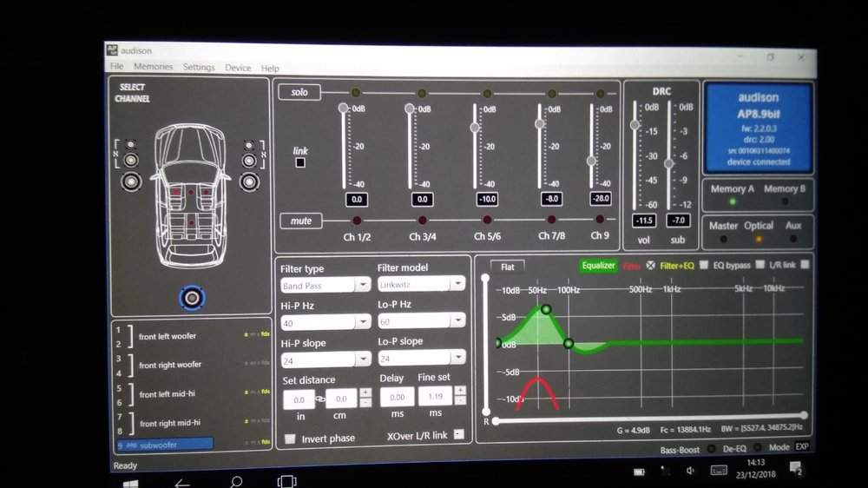
Task: Increase set distance with plus stepper
Action: tap(365, 392)
